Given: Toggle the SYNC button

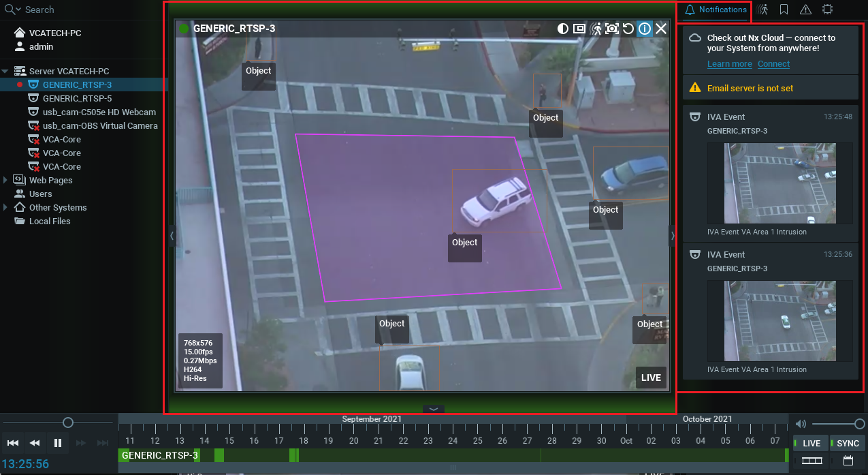Looking at the screenshot, I should (847, 444).
